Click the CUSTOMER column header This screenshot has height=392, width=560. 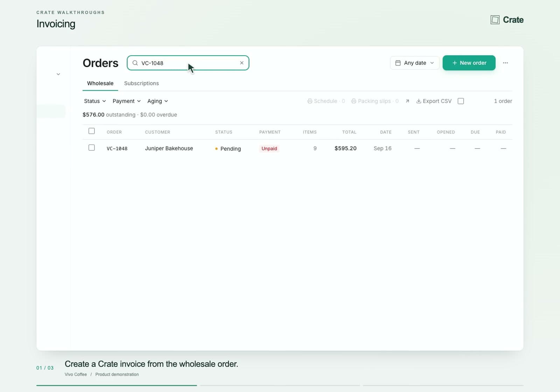pos(157,132)
